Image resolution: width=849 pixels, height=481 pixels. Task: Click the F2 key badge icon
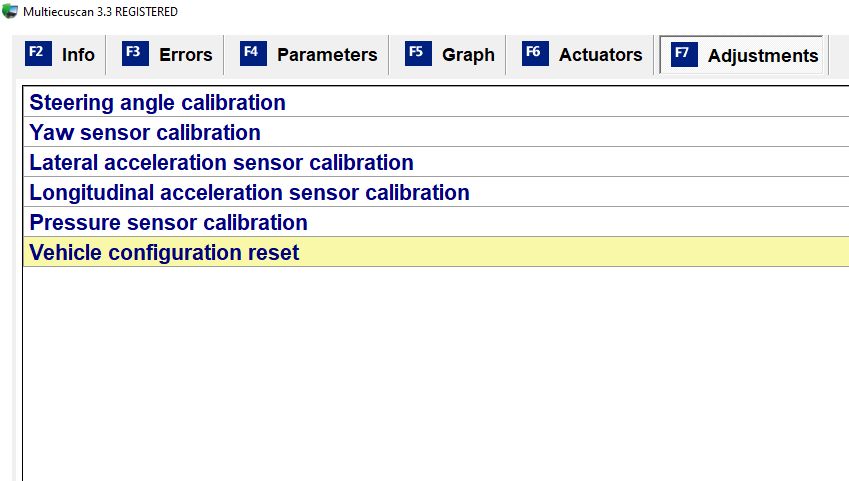click(x=37, y=53)
